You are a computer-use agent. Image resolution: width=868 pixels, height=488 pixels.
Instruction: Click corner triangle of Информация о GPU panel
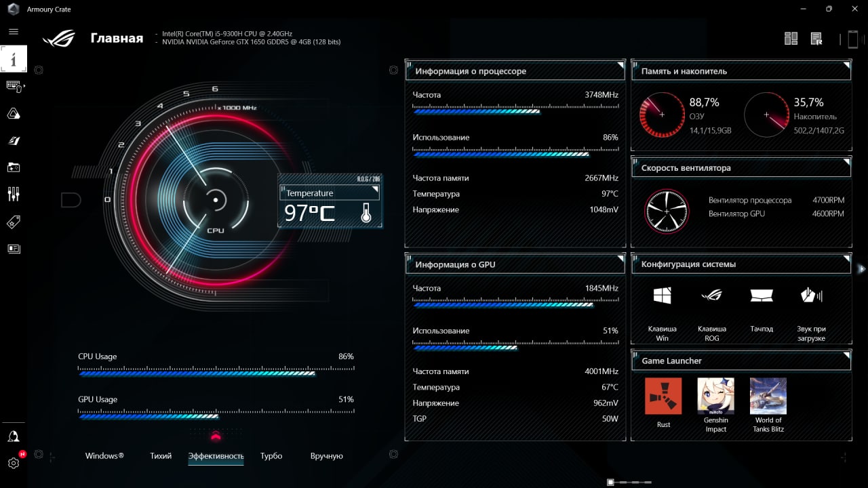point(620,259)
